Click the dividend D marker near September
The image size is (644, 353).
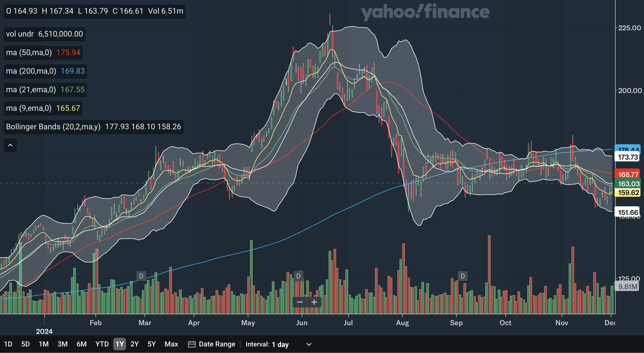[x=463, y=276]
